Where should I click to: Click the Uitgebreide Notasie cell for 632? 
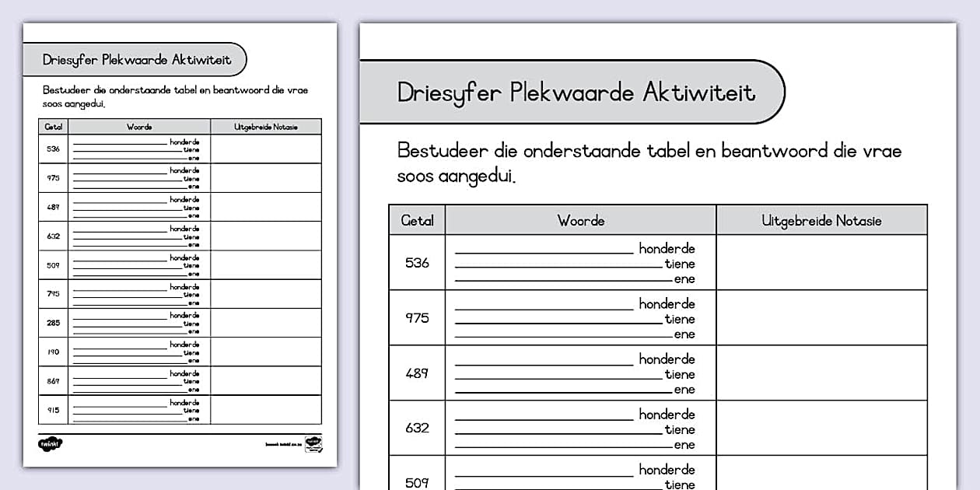point(821,429)
